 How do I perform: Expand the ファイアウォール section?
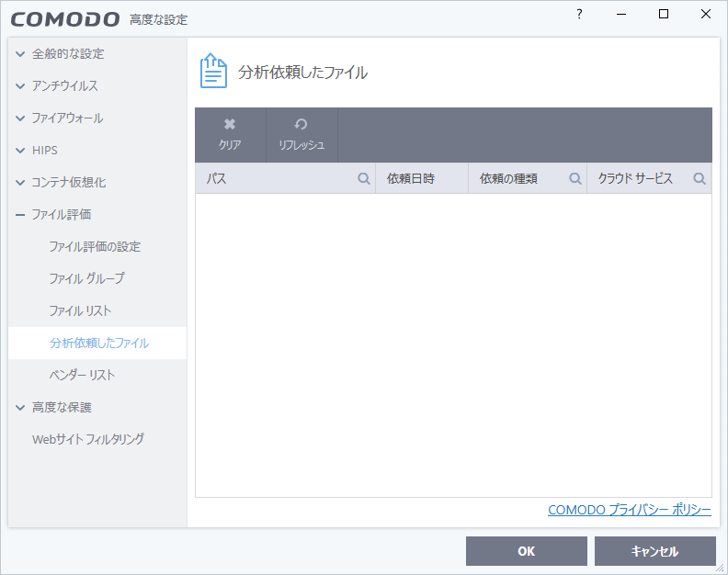point(20,118)
